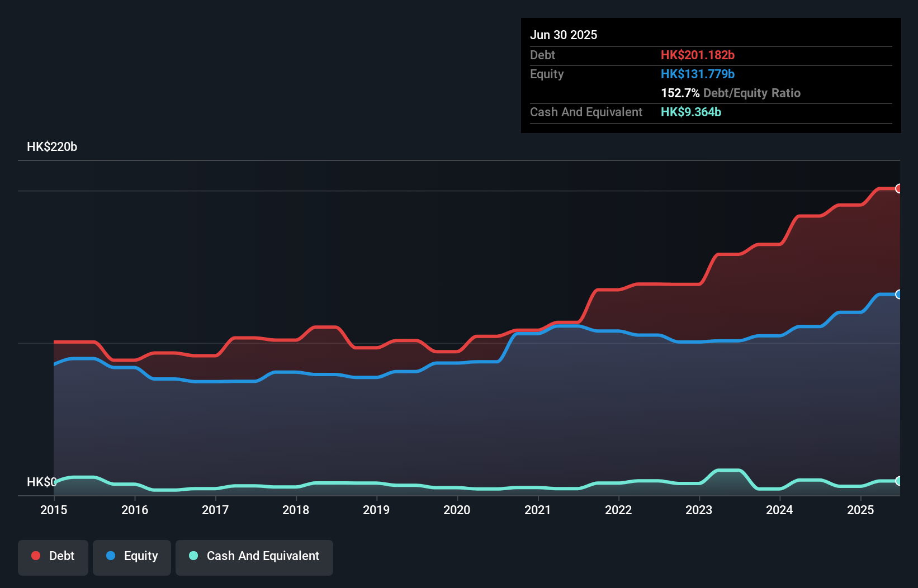
Task: Click the HK$9.364b Cash value
Action: [691, 112]
